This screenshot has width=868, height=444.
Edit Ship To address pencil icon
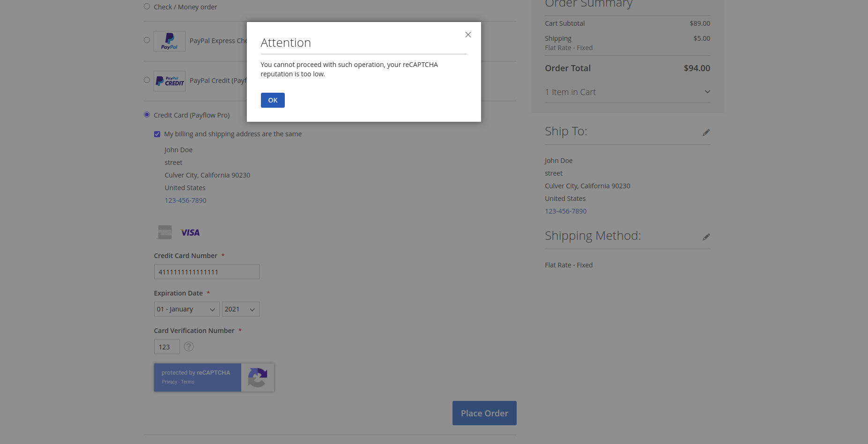click(706, 133)
